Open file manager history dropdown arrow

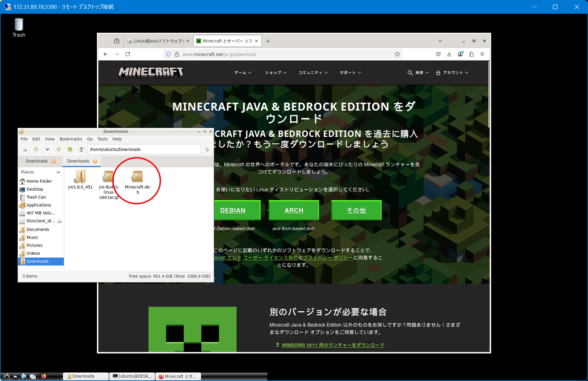point(47,149)
